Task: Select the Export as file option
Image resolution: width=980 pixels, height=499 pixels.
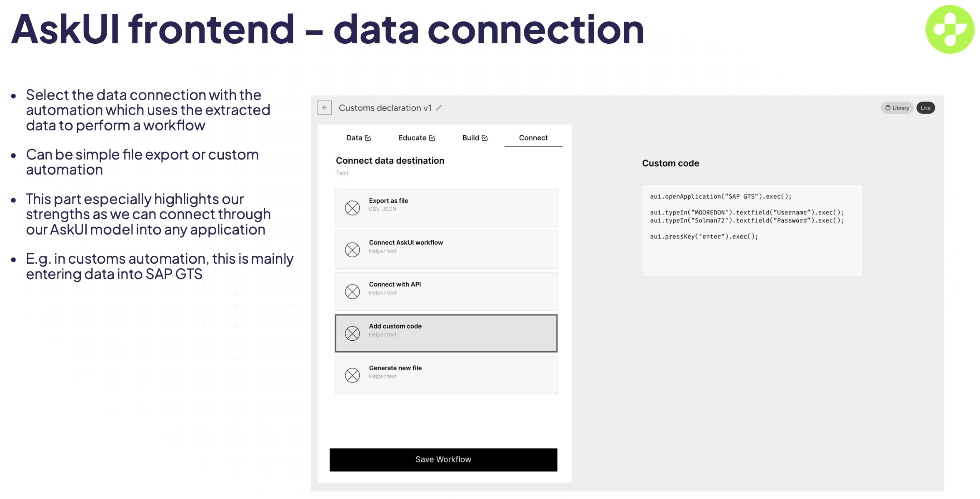Action: point(446,208)
